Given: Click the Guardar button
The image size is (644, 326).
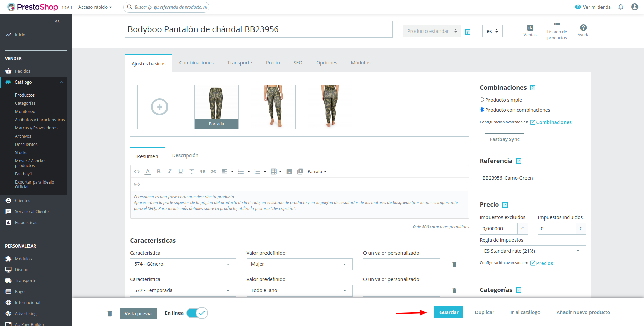Looking at the screenshot, I should 449,312.
